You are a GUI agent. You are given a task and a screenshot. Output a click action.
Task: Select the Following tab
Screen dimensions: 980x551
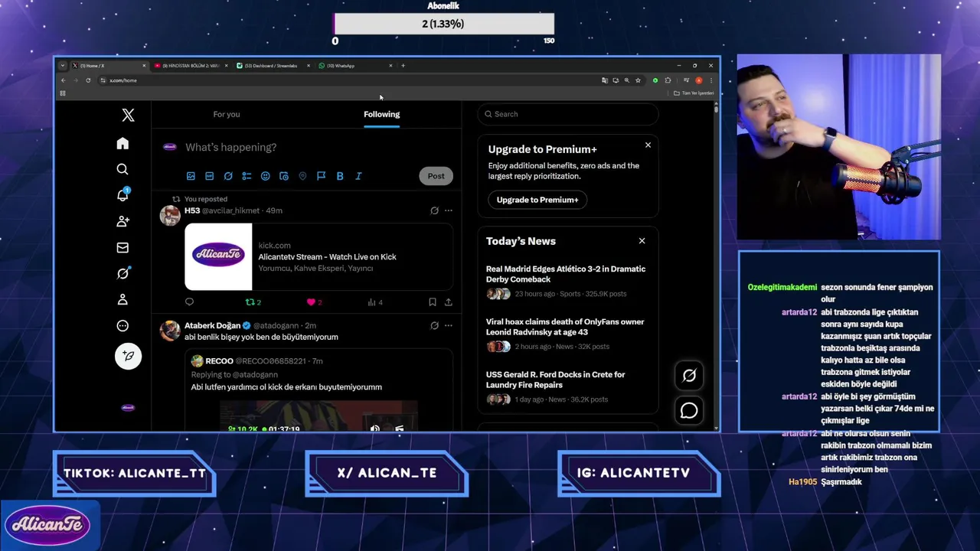coord(381,114)
